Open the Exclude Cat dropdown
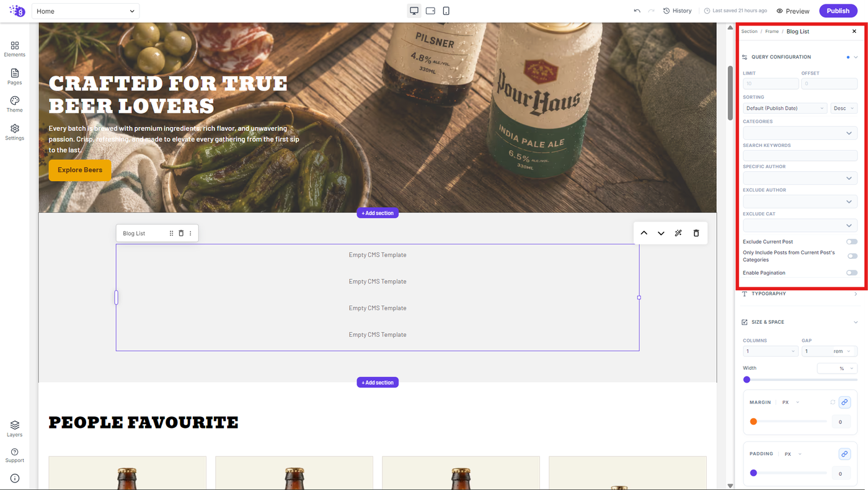Image resolution: width=868 pixels, height=490 pixels. coord(800,226)
